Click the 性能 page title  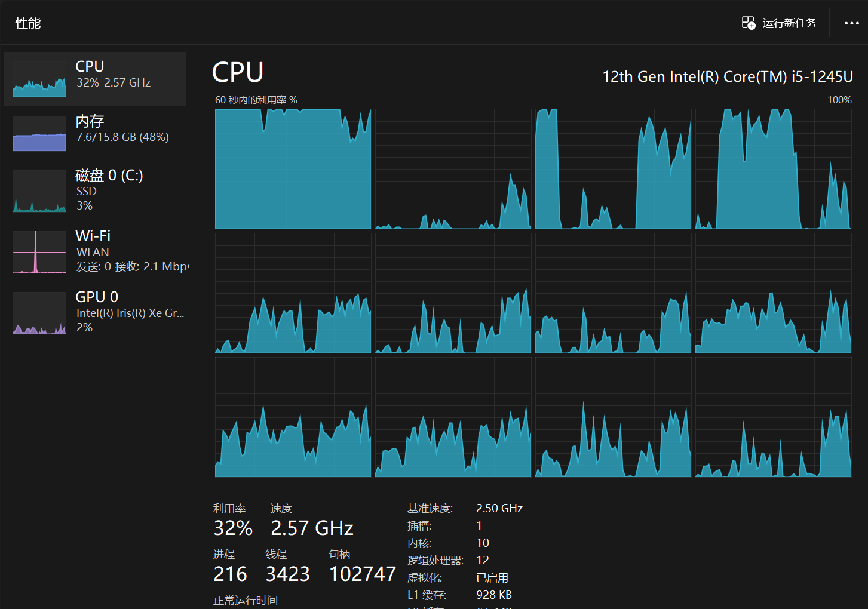point(28,23)
